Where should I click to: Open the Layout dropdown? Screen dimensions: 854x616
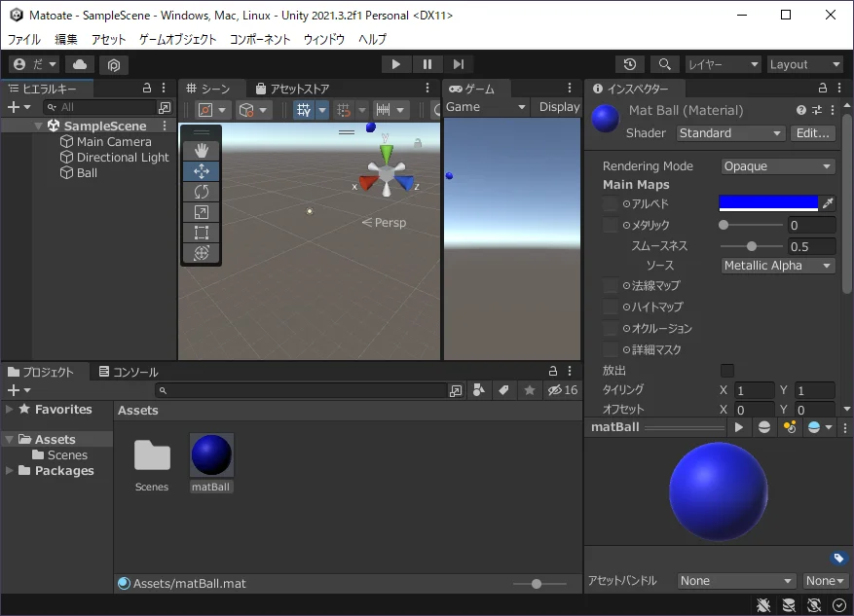tap(805, 65)
